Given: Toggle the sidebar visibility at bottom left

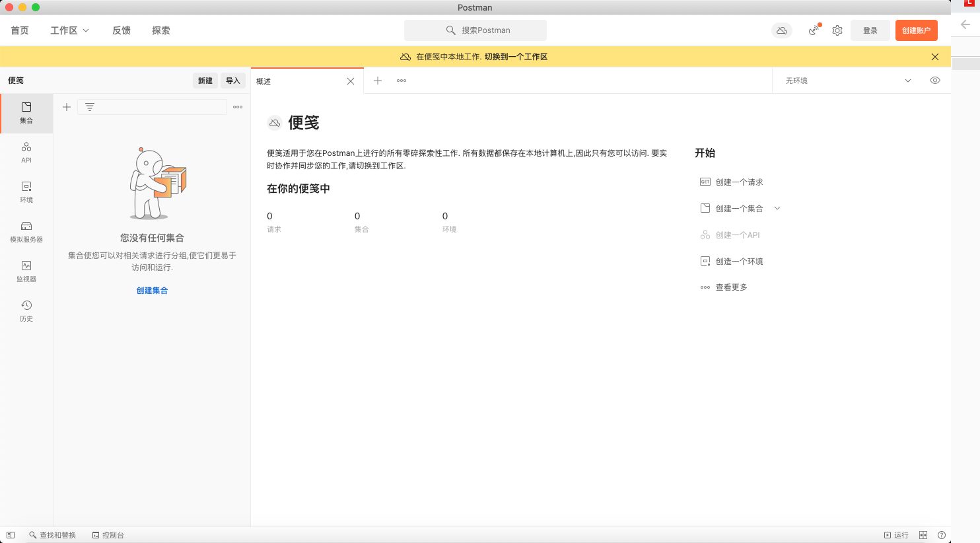Looking at the screenshot, I should click(x=10, y=535).
